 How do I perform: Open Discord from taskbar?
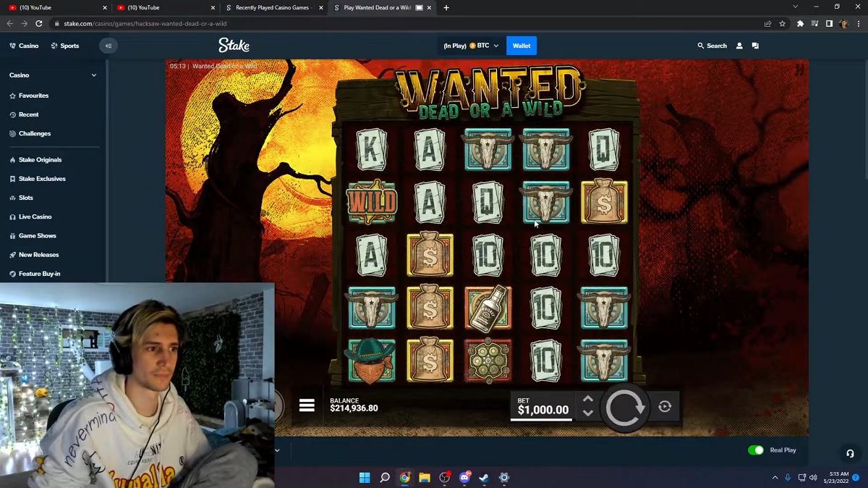tap(464, 478)
